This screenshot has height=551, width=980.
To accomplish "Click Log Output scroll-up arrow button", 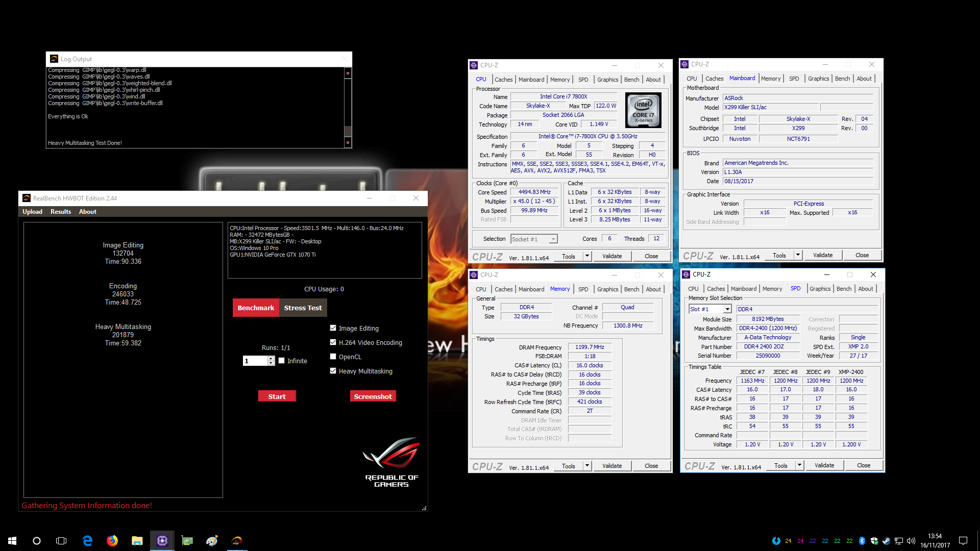I will tap(348, 73).
